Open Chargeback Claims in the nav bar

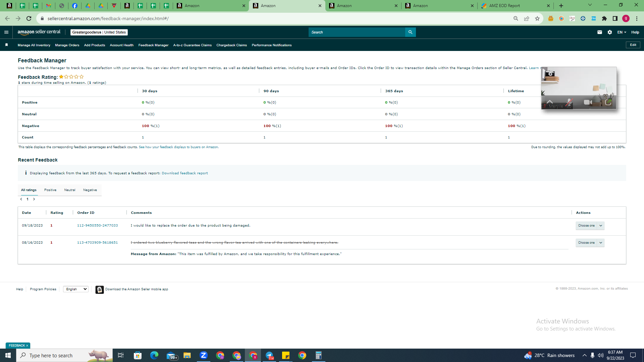pyautogui.click(x=232, y=45)
